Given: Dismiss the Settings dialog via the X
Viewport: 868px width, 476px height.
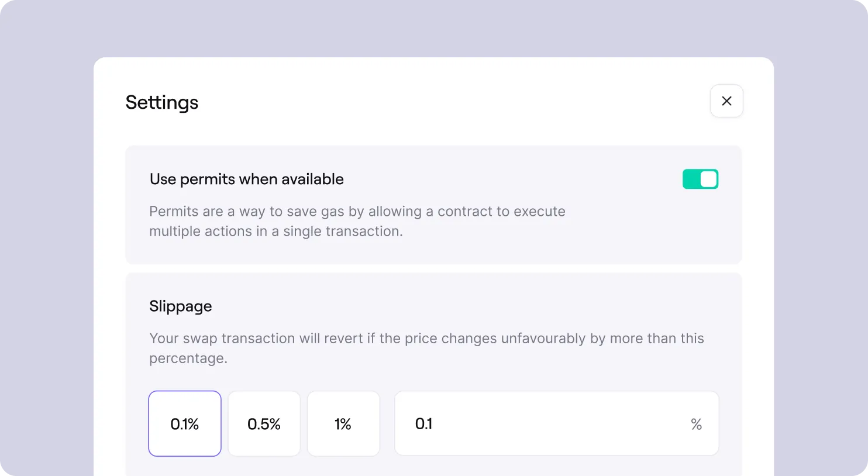Looking at the screenshot, I should 726,101.
